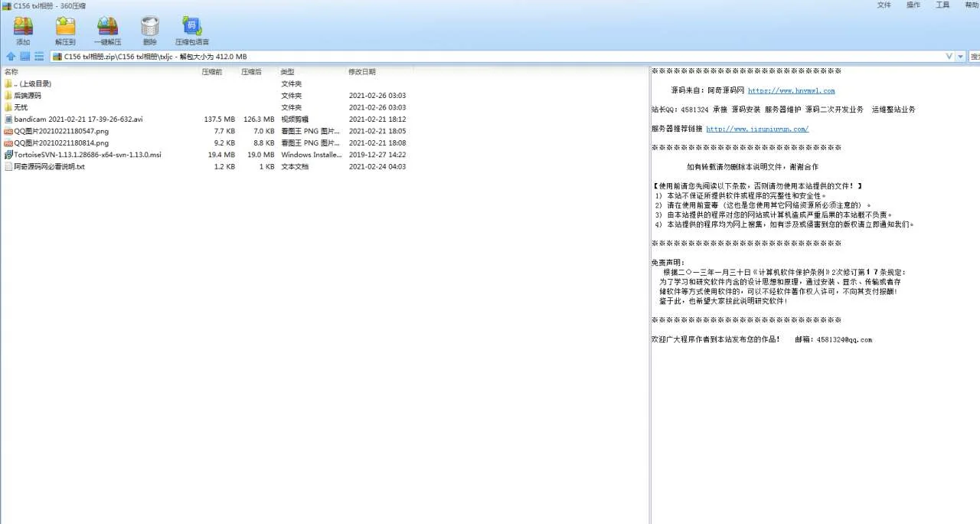Screen dimensions: 980x524
Task: Select the bandicam avi video file
Action: (77, 120)
